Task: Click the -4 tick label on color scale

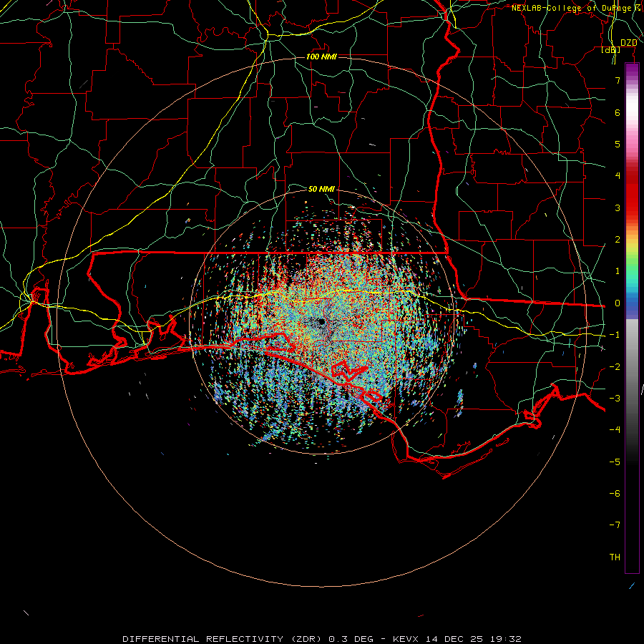Action: tap(615, 430)
